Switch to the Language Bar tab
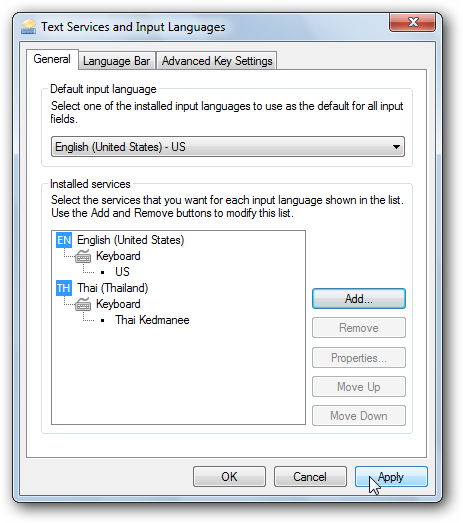The height and width of the screenshot is (523, 463). pos(117,61)
